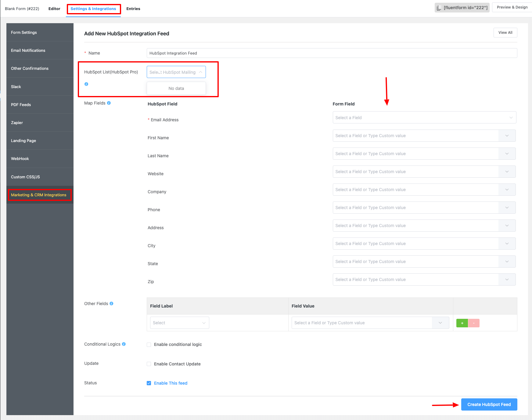
Task: Open Form Settings in sidebar
Action: coord(40,32)
